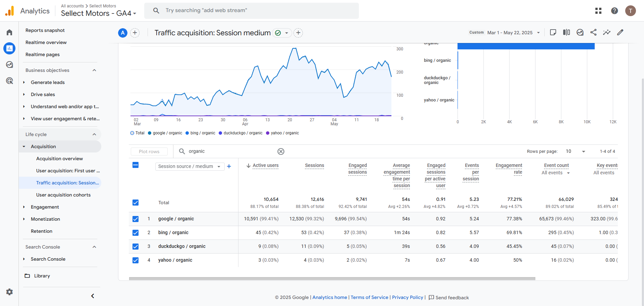Open Acquisition overview report
Image resolution: width=644 pixels, height=306 pixels.
coord(59,159)
